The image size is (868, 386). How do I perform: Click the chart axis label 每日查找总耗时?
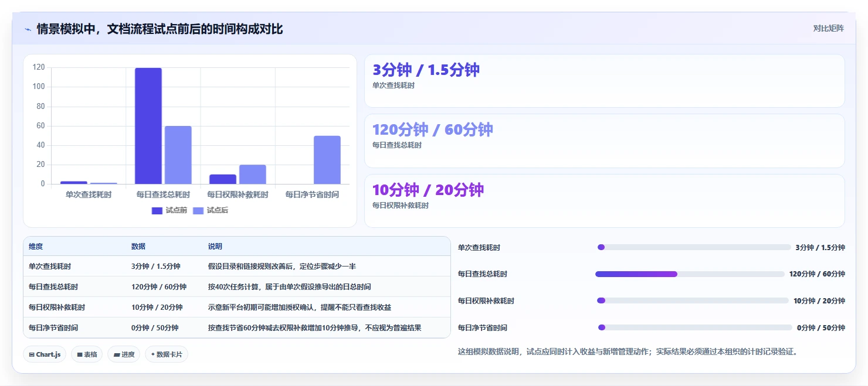pyautogui.click(x=163, y=194)
